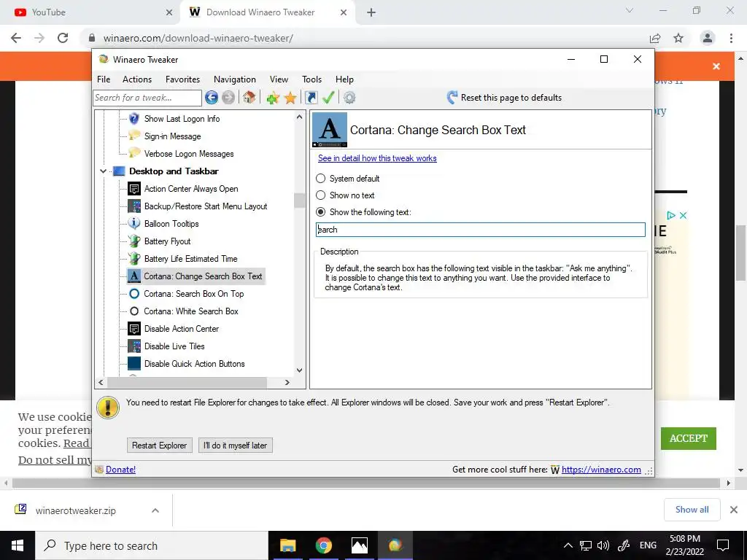
Task: Click Show all downloads button
Action: (692, 510)
